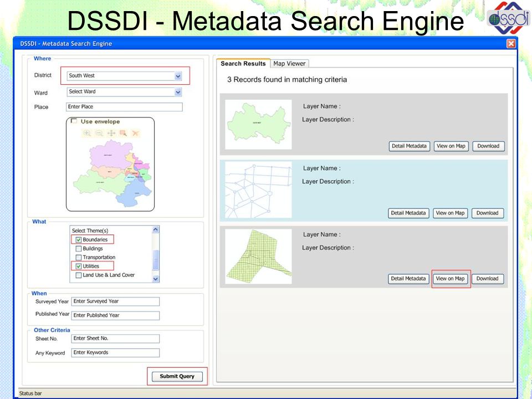Screen dimensions: 532x399
Task: Click the '3 Records found in matching criteria' text
Action: pyautogui.click(x=287, y=80)
